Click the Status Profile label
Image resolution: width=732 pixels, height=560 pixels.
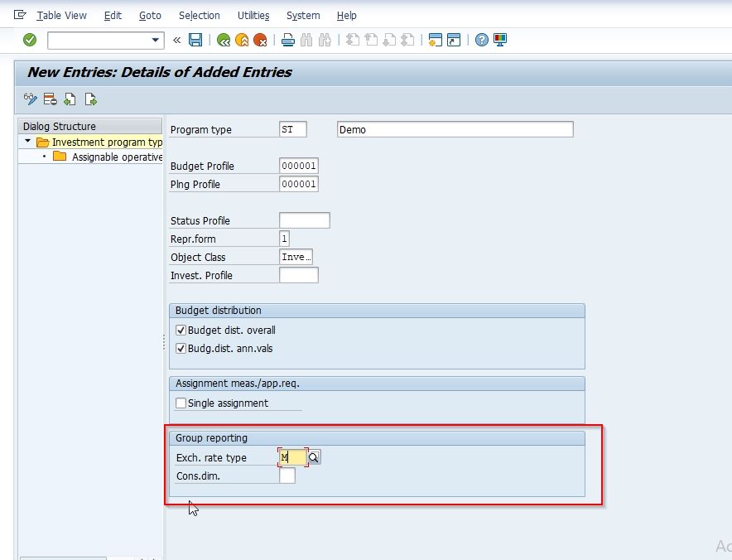(x=200, y=221)
